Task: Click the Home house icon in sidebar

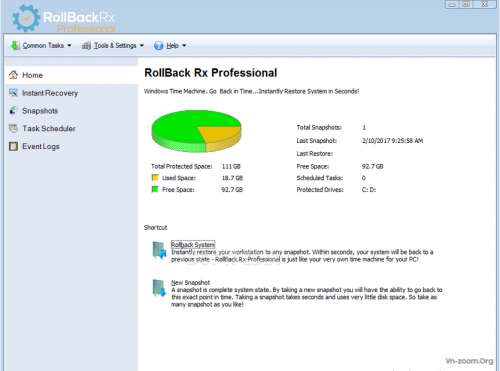Action: click(x=13, y=75)
